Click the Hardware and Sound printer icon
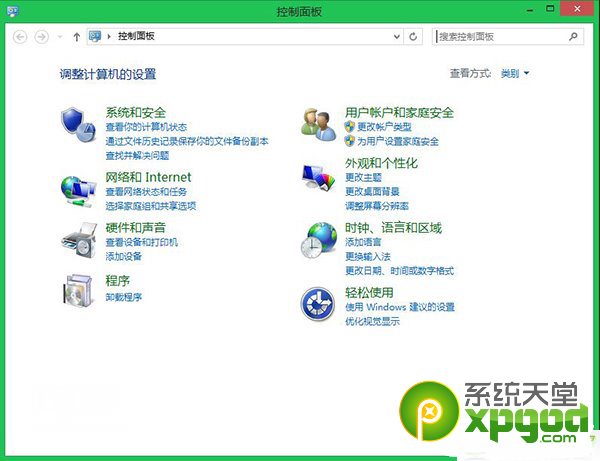 click(x=77, y=240)
